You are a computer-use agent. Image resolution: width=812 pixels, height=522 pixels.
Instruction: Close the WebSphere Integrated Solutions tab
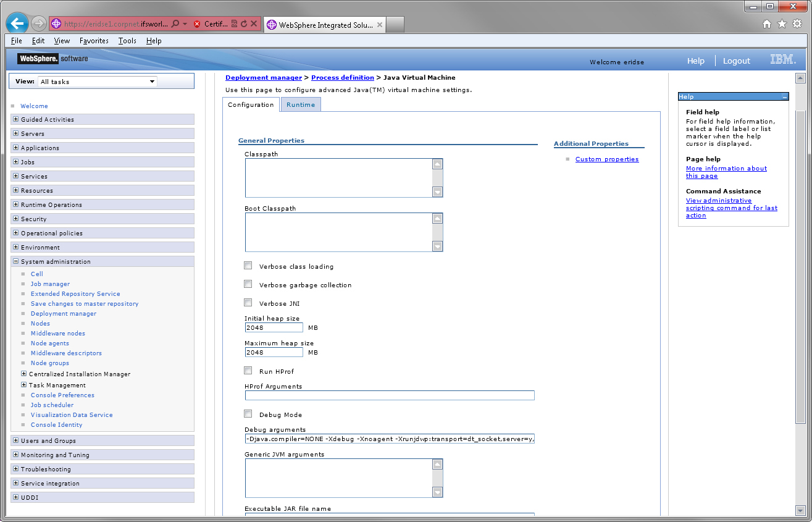click(x=379, y=25)
